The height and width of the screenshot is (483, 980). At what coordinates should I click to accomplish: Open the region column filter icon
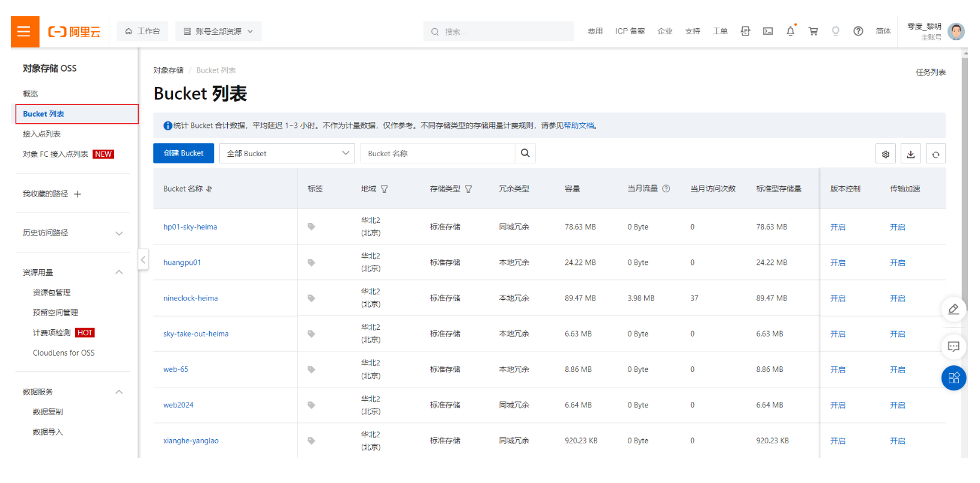[384, 189]
